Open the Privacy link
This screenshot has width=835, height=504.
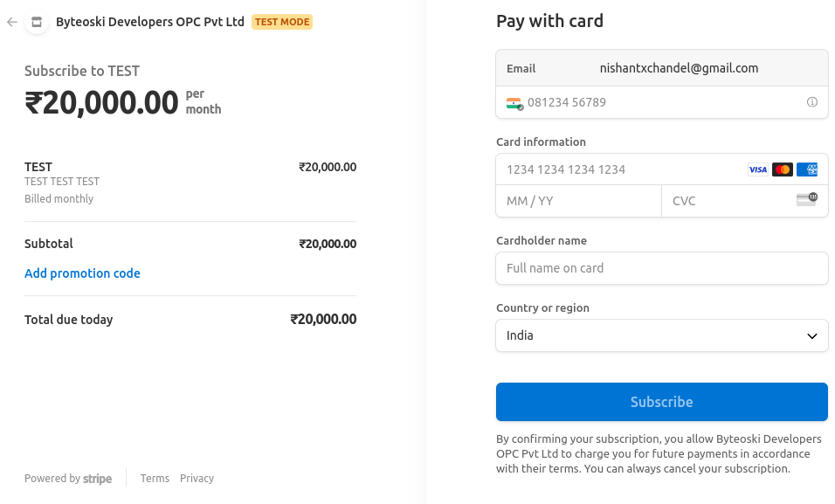(x=197, y=479)
